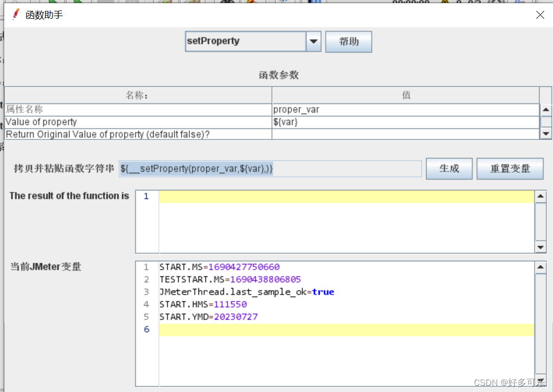
Task: Click the 函数助手 feather icon
Action: click(16, 15)
